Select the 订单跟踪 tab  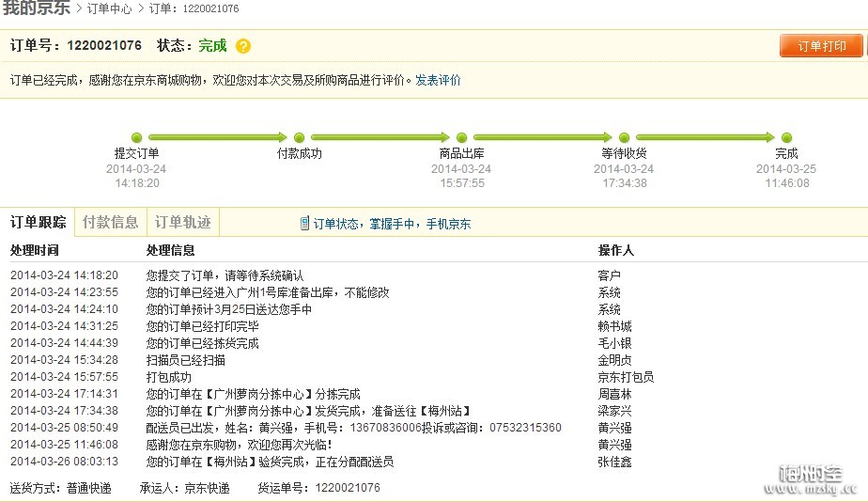click(38, 223)
